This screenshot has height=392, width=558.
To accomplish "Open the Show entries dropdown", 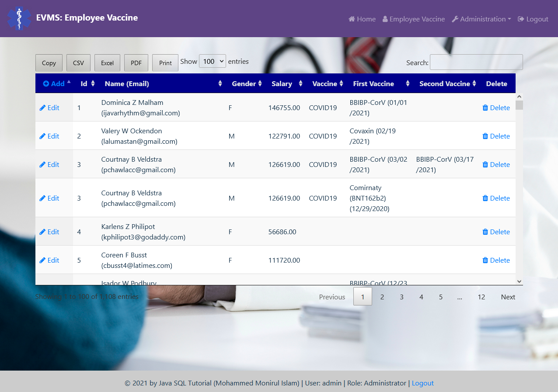I will (212, 61).
